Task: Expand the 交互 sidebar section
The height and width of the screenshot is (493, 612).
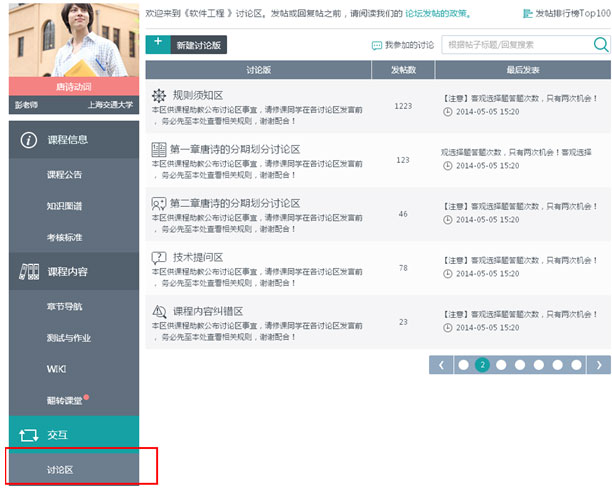Action: [x=74, y=434]
